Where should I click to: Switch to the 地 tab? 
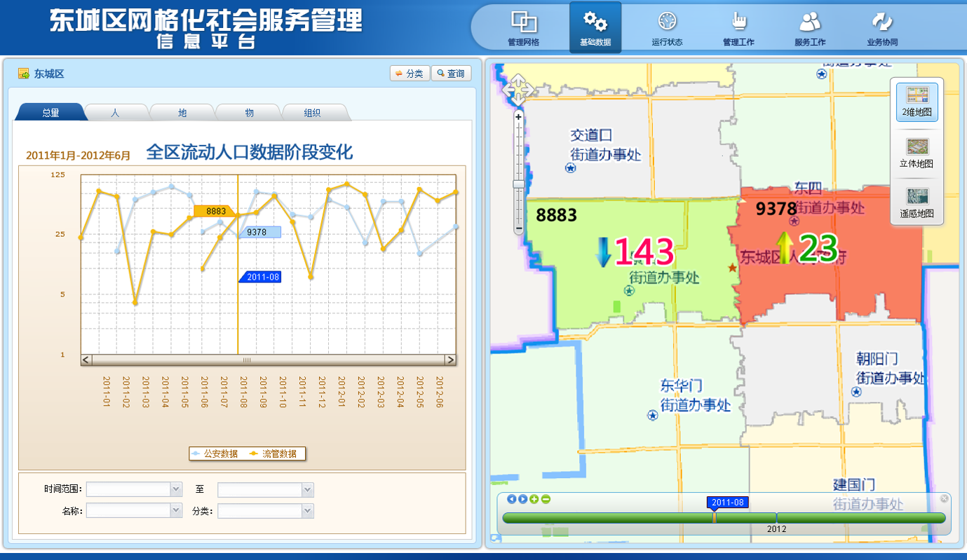coord(182,113)
